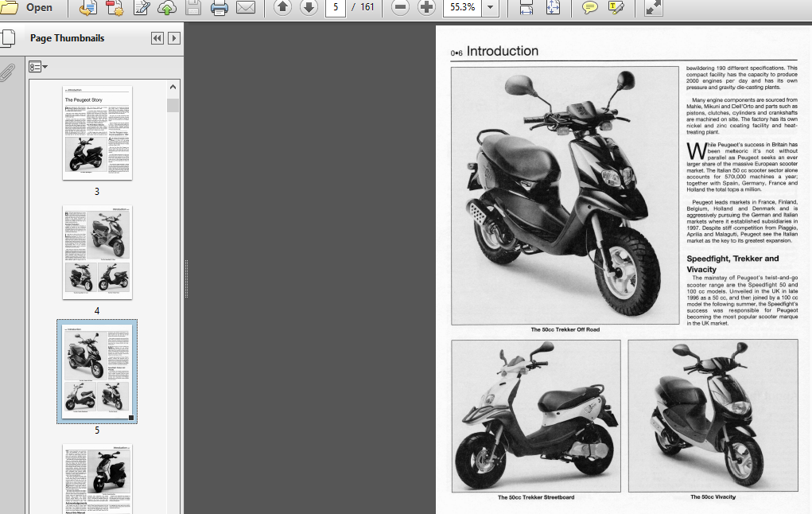Click the Open file button

pos(27,7)
